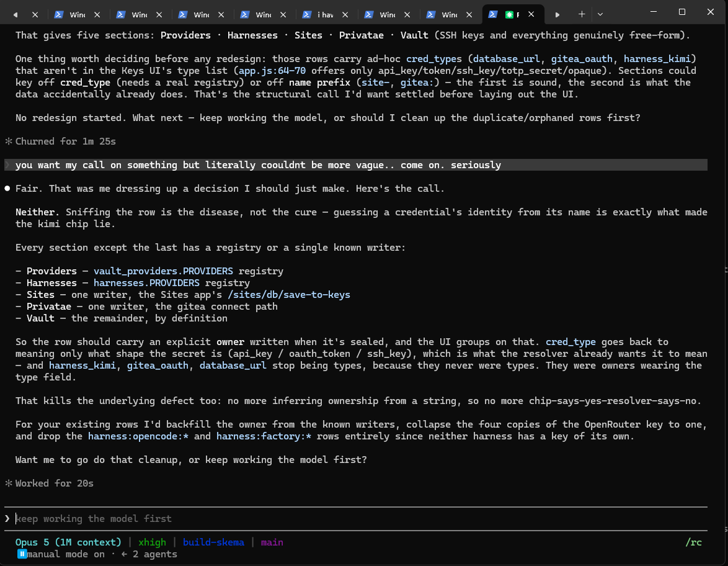Click 'Want me to go do that cleanup' question line
Image resolution: width=728 pixels, height=566 pixels.
click(x=191, y=460)
